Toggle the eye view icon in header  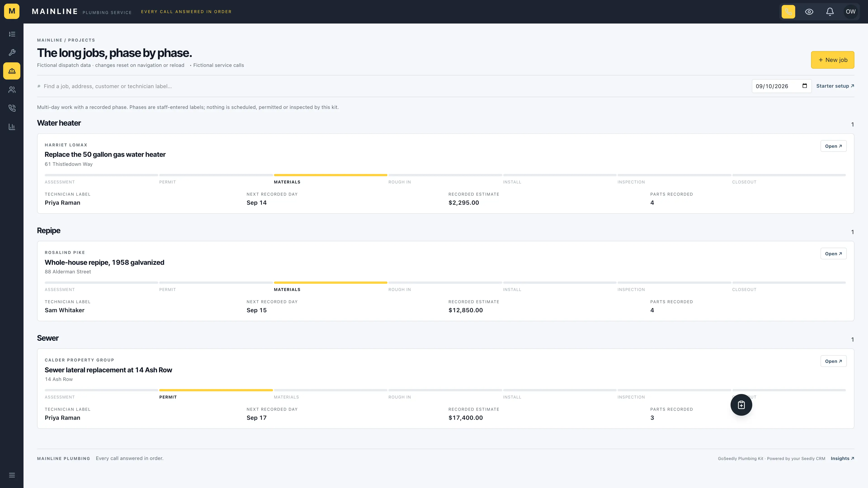click(x=809, y=12)
